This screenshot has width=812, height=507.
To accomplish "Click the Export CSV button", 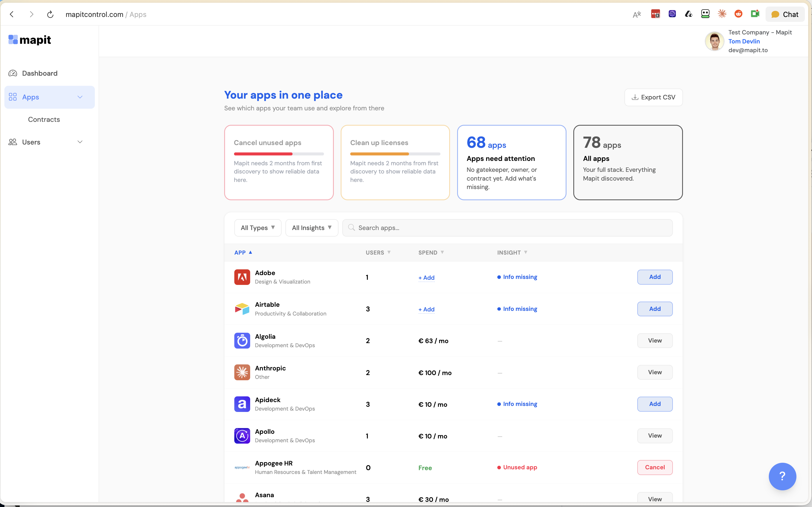I will pyautogui.click(x=653, y=97).
